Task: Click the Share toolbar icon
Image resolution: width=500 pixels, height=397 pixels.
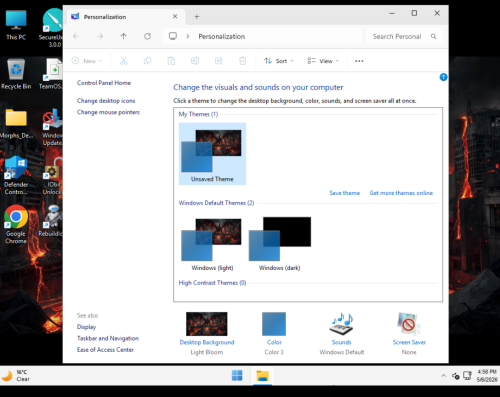Action: pyautogui.click(x=219, y=61)
